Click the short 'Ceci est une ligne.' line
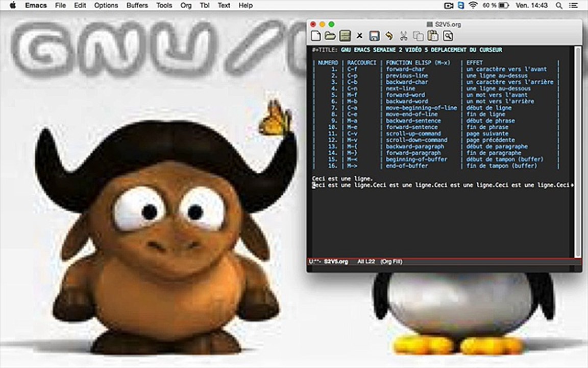 (x=342, y=179)
